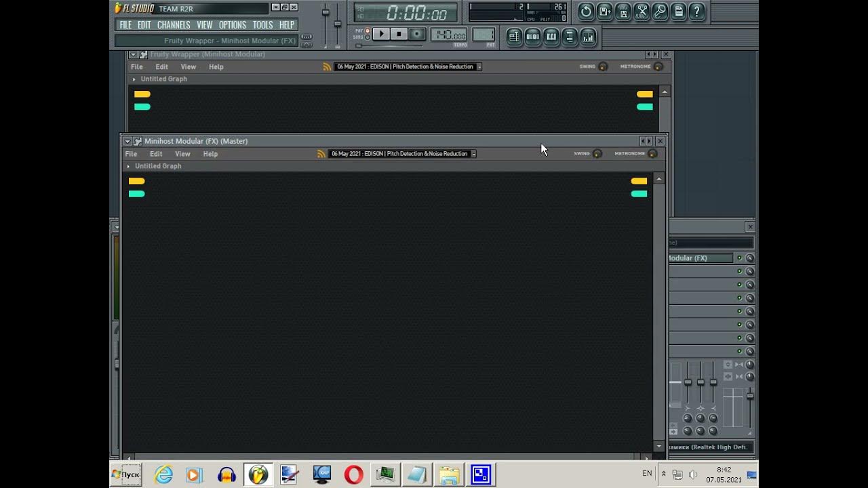This screenshot has height=488, width=868.
Task: Click EN language indicator in taskbar
Action: 647,474
